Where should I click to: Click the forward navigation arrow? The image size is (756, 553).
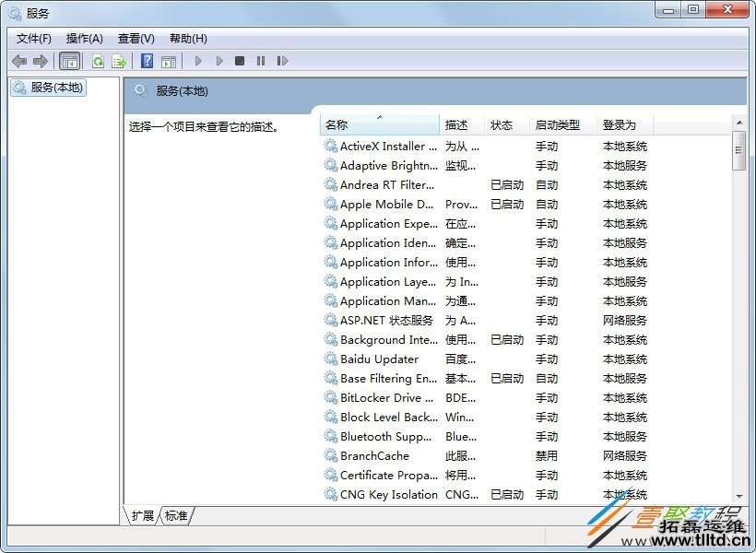(x=41, y=60)
